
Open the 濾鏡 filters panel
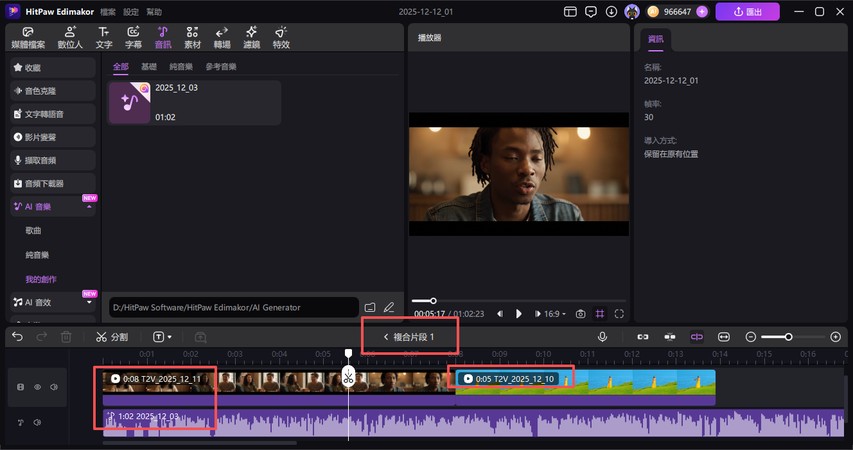tap(251, 38)
